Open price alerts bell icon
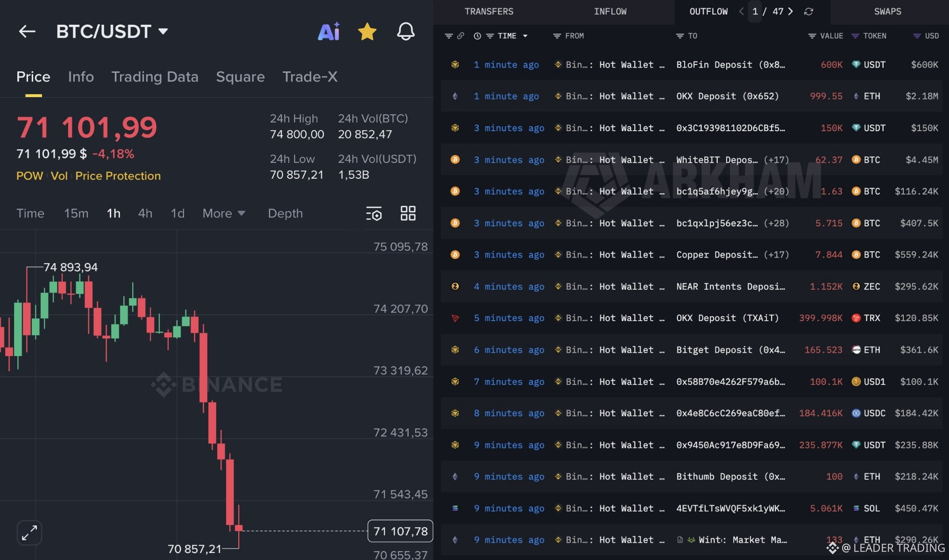Screen dimensions: 949x560 click(405, 31)
